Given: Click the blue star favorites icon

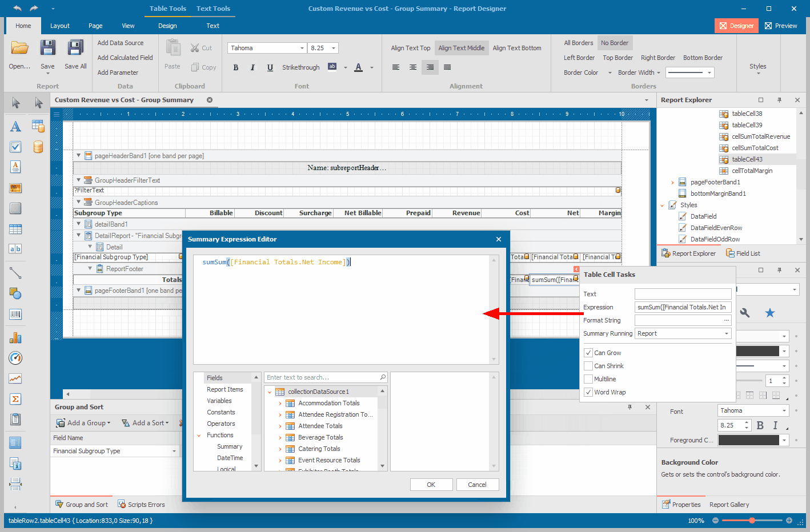Looking at the screenshot, I should 770,312.
